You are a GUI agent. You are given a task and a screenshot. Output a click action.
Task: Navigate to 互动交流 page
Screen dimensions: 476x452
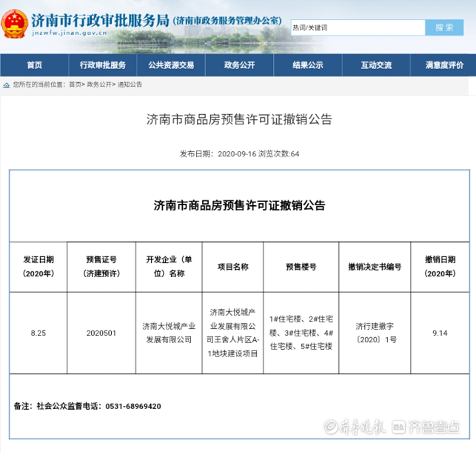coord(376,65)
